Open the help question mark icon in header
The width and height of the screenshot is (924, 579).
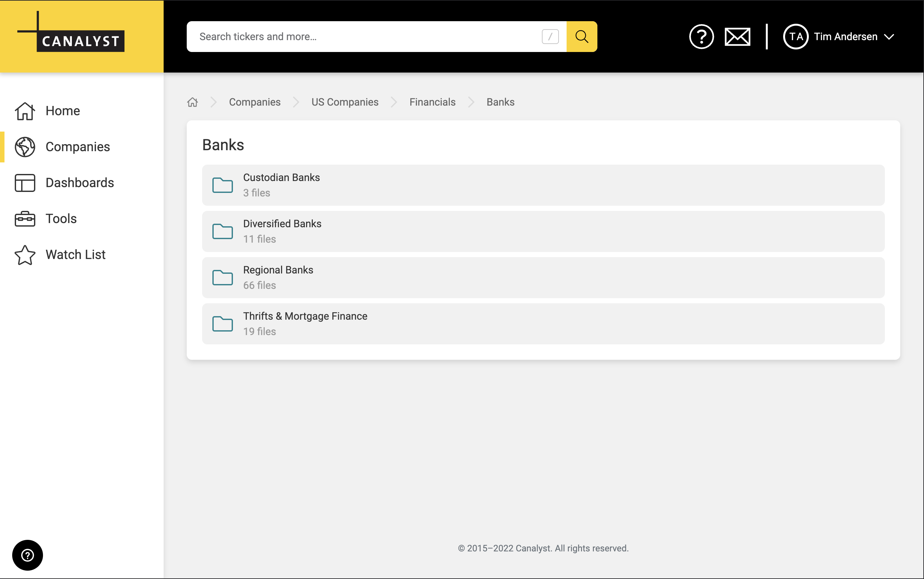point(701,37)
